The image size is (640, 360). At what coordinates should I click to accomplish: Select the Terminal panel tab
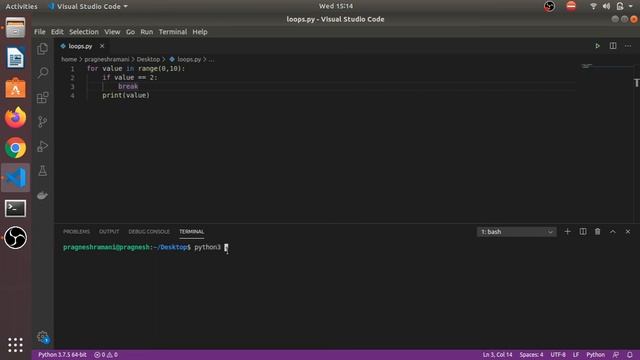(191, 231)
